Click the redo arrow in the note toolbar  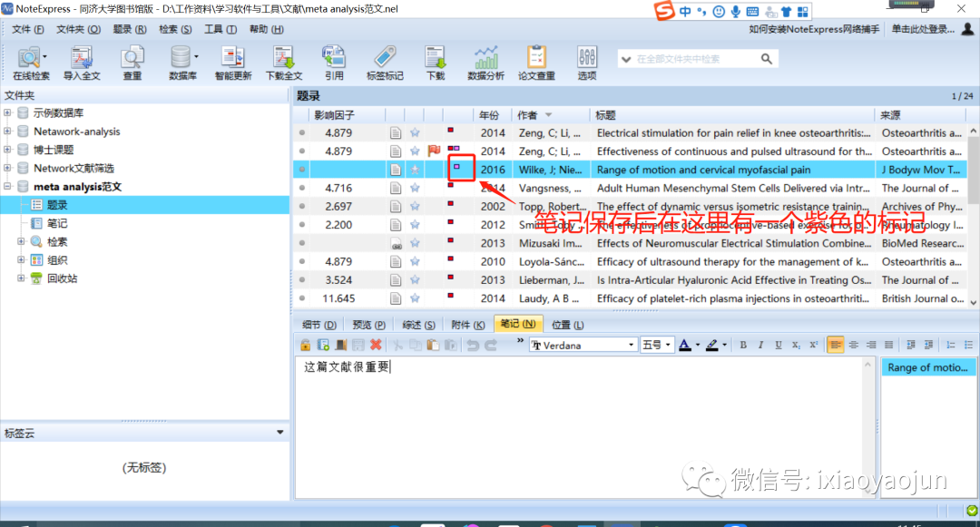pos(491,345)
